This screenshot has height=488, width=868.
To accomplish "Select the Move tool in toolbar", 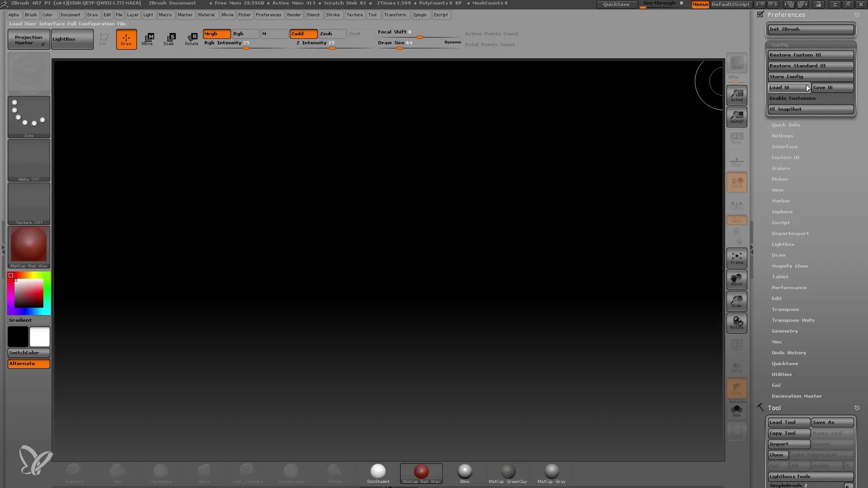I will [147, 39].
